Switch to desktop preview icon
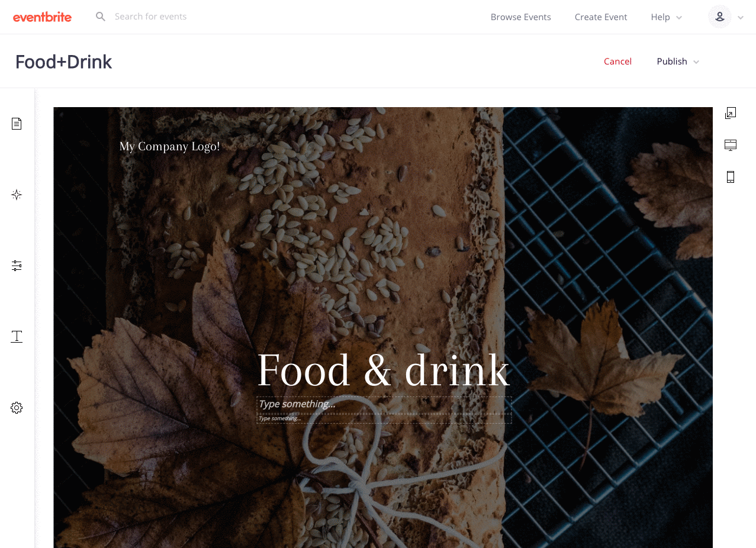The height and width of the screenshot is (548, 756). (x=731, y=145)
